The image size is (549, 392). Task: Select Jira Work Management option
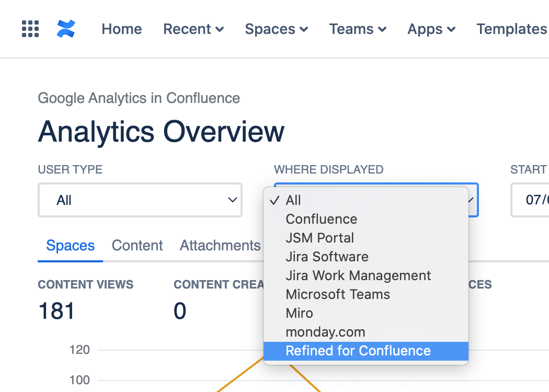pos(358,275)
